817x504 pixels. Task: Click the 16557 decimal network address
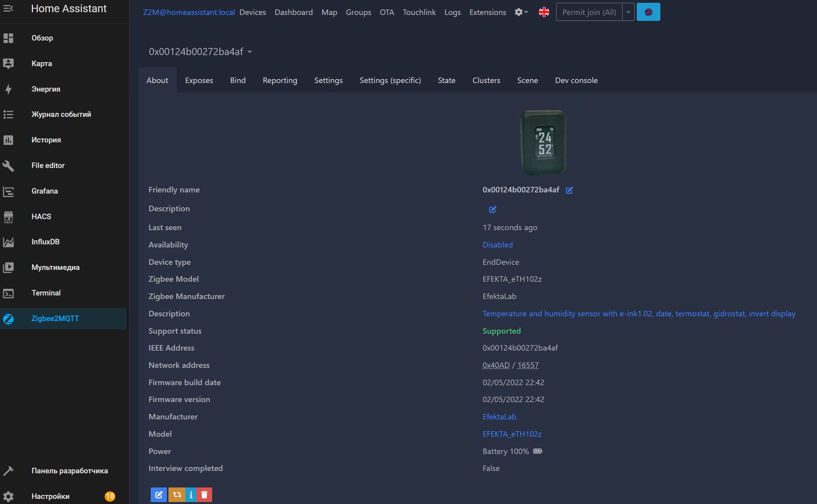pos(528,365)
